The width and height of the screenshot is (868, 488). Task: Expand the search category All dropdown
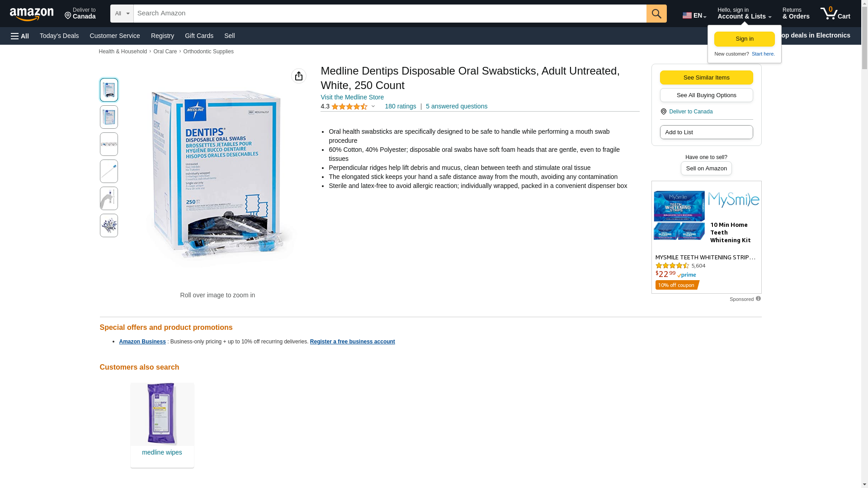pyautogui.click(x=122, y=14)
